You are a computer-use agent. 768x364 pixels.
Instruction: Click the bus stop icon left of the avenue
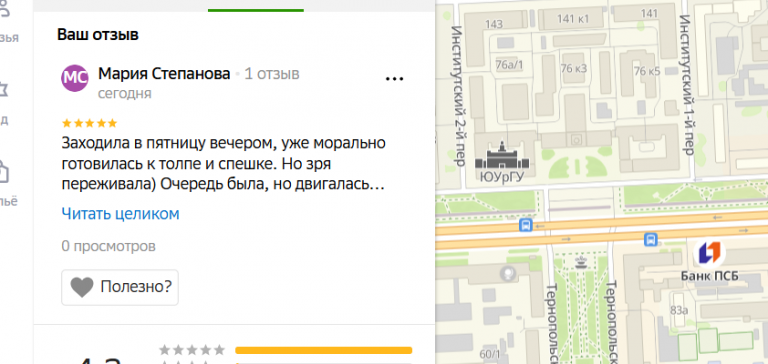526,225
